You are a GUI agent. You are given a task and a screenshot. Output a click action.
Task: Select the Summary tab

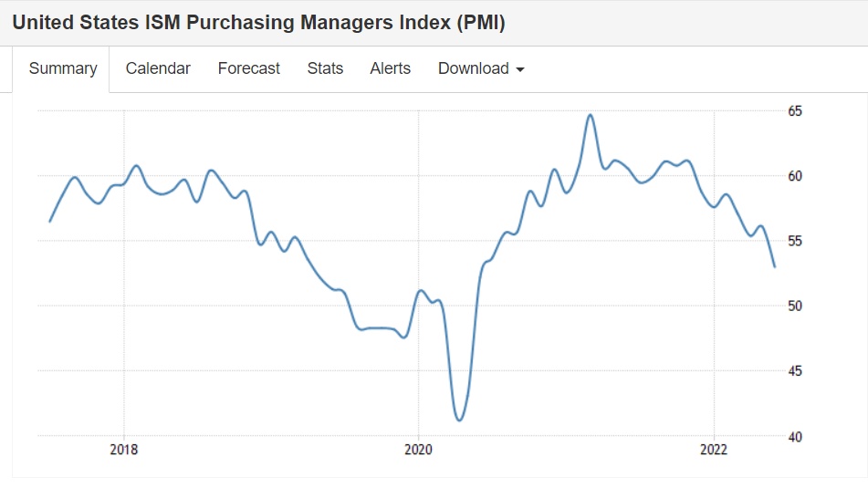pyautogui.click(x=63, y=68)
